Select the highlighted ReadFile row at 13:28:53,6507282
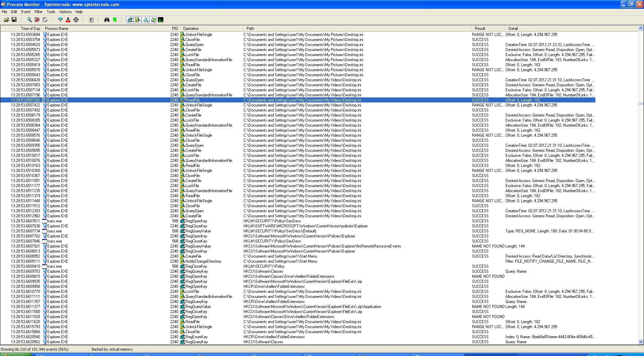 click(298, 100)
